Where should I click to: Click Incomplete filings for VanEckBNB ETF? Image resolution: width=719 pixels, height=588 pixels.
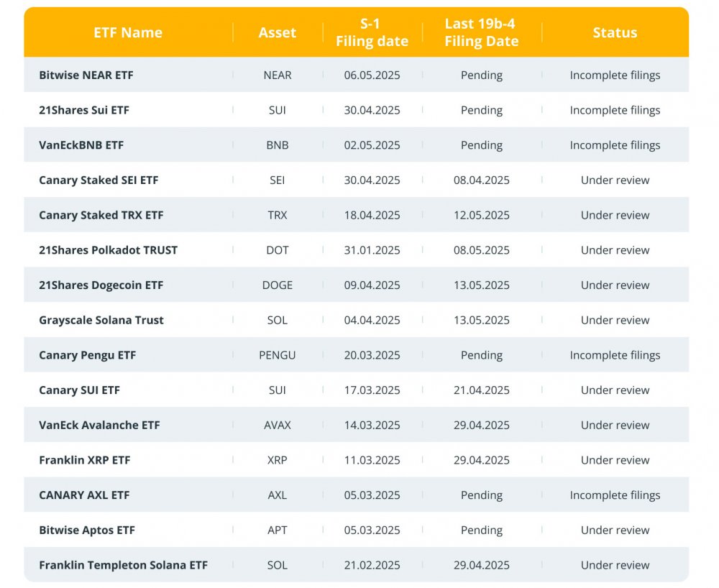[615, 145]
